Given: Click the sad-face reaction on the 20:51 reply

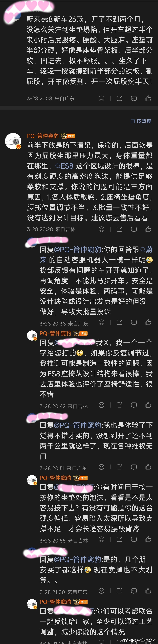Looking at the screenshot, I should pos(101,467).
